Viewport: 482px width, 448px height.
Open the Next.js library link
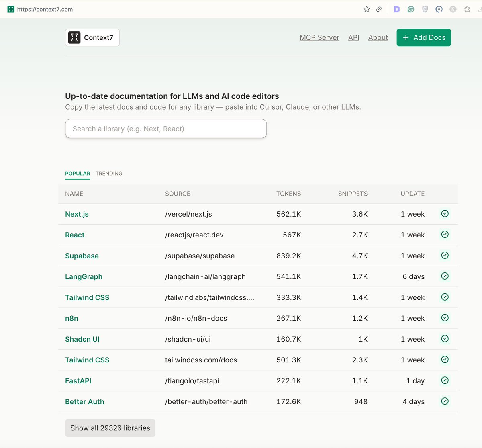[77, 214]
